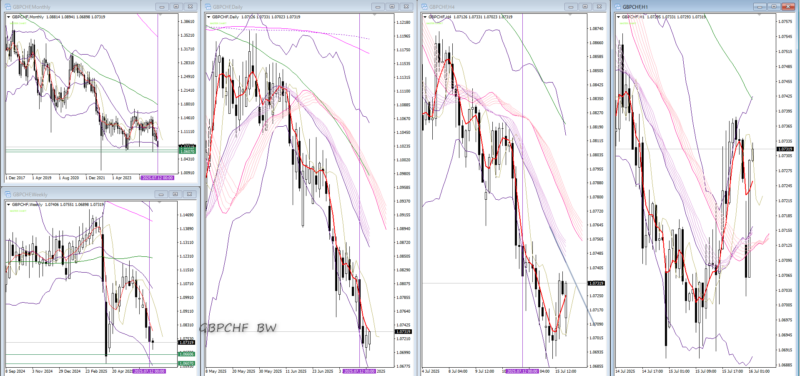Click the black 1.07319 price tag on H1 chart
Image resolution: width=800 pixels, height=376 pixels.
click(784, 149)
